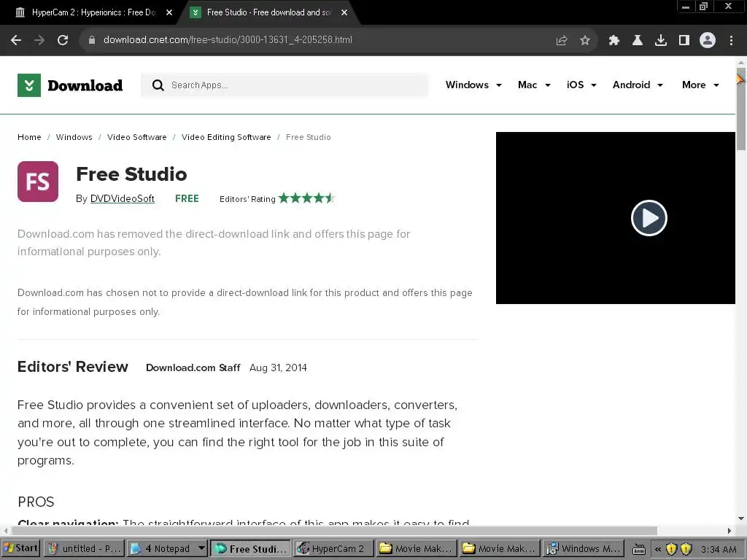The height and width of the screenshot is (560, 747).
Task: Open Windows Movie Maker taskbar item
Action: pos(584,548)
